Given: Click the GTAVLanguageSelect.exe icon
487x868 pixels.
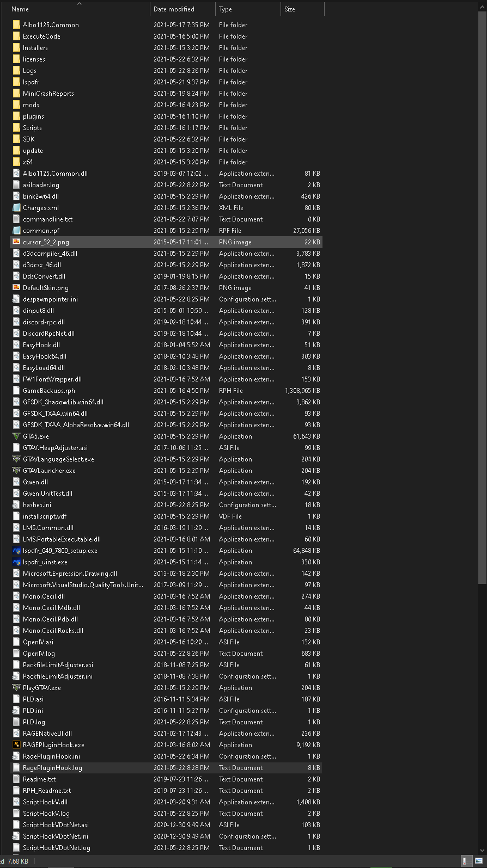Looking at the screenshot, I should pyautogui.click(x=16, y=459).
